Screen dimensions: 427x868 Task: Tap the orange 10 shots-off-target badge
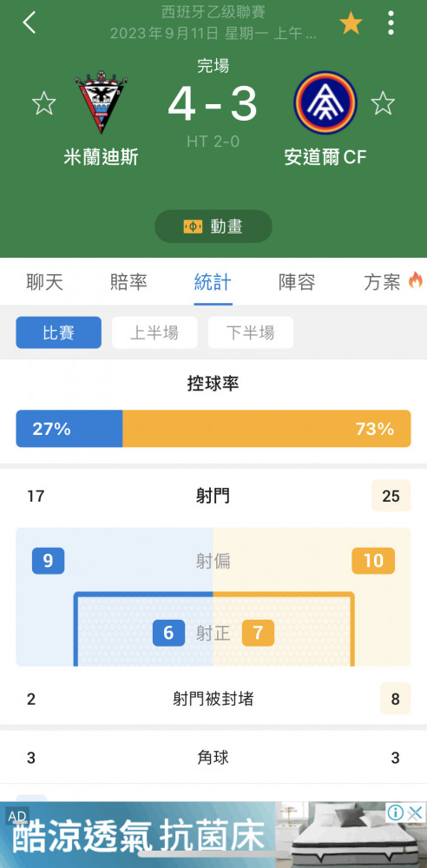pos(373,561)
